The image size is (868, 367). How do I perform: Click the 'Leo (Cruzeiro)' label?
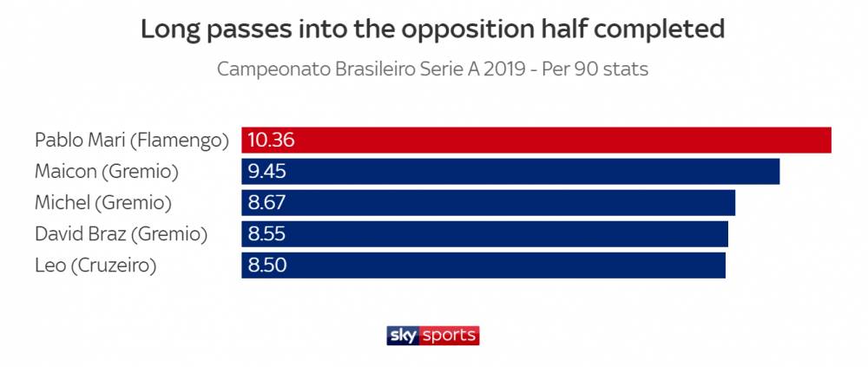click(95, 265)
